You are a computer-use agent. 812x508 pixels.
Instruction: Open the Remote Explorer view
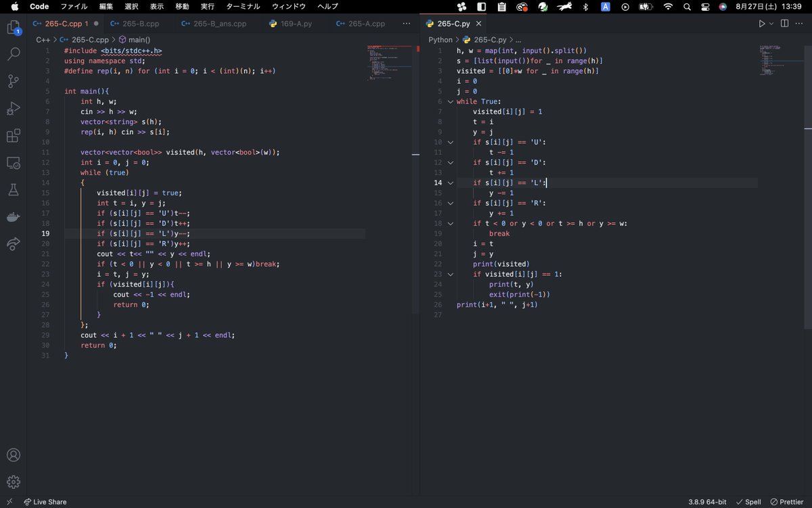tap(14, 163)
